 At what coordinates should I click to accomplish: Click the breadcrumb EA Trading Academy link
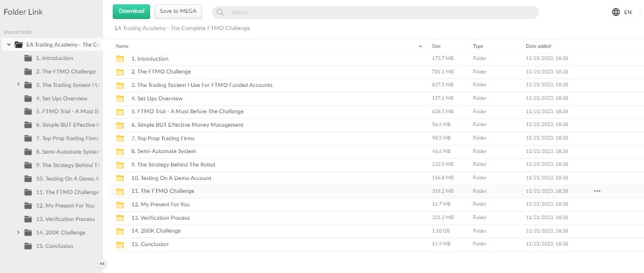182,28
